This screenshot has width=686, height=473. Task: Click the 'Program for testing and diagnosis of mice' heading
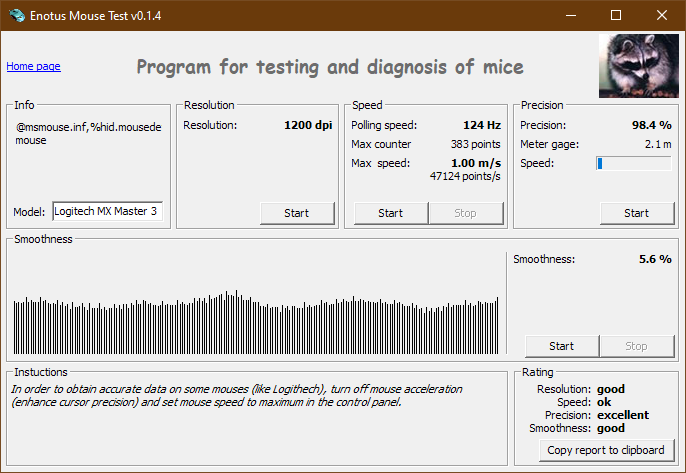pos(330,67)
